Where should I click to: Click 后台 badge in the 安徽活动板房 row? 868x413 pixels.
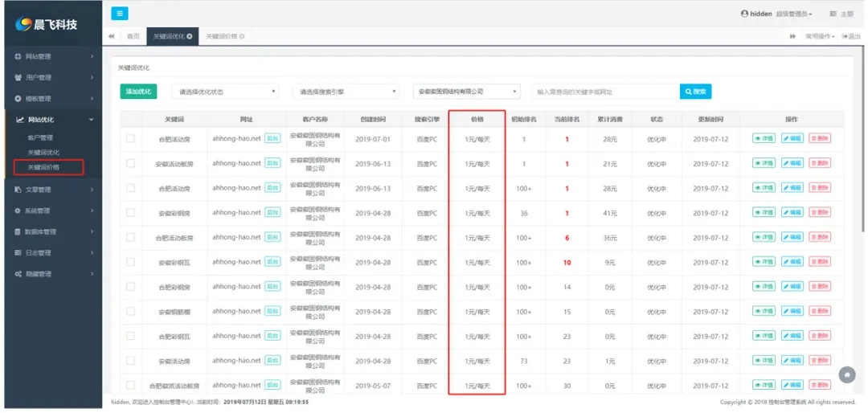point(272,163)
